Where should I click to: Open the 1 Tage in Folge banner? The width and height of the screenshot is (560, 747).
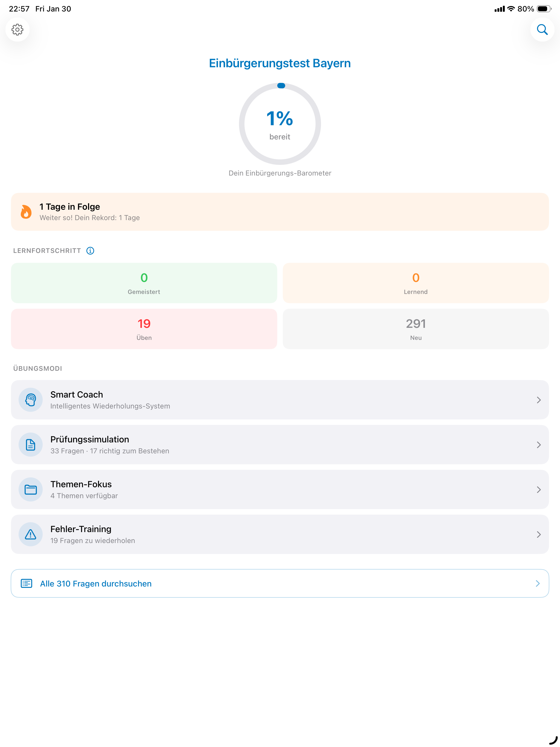tap(280, 212)
